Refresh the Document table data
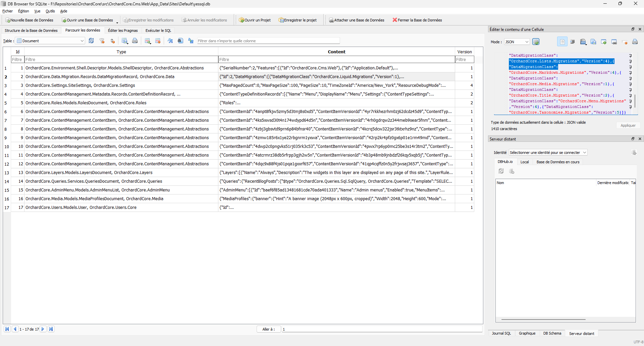The height and width of the screenshot is (346, 644). pyautogui.click(x=91, y=41)
